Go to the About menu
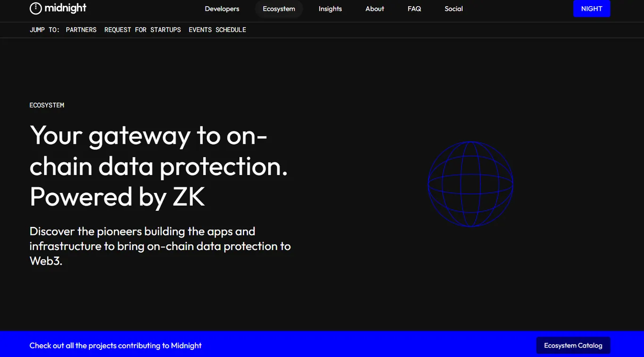The width and height of the screenshot is (644, 357). (375, 9)
